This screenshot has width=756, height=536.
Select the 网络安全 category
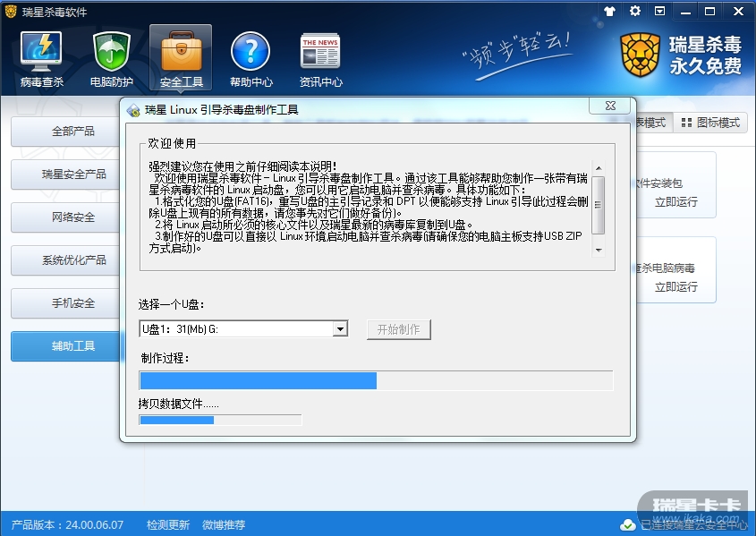click(65, 217)
